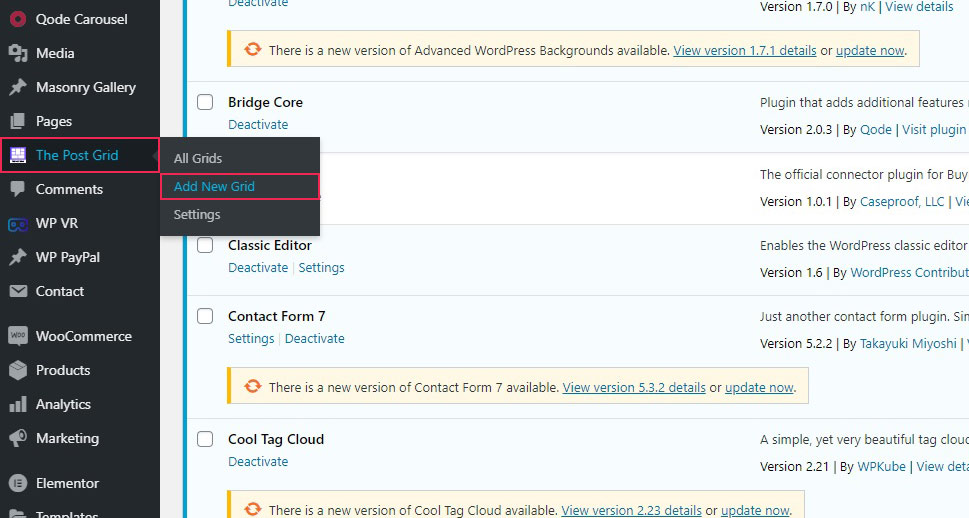Open All Grids submenu item
This screenshot has width=969, height=518.
[198, 158]
